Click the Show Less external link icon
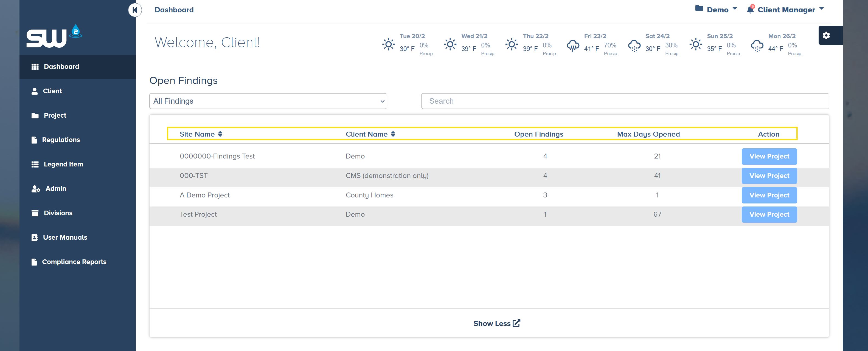 (516, 323)
